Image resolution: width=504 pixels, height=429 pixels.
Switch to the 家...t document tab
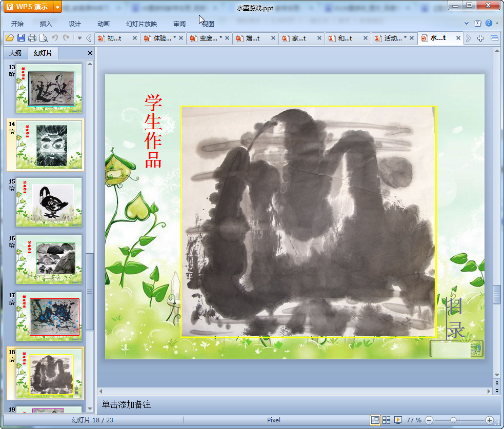[299, 38]
